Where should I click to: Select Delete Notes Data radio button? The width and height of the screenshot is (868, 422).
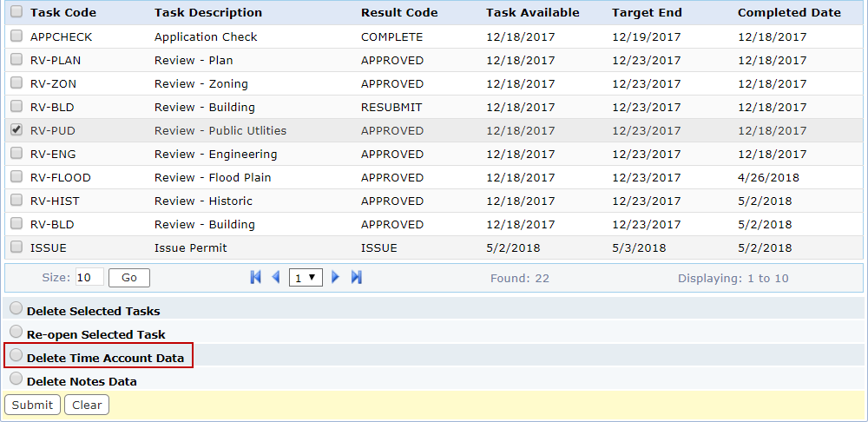[x=16, y=379]
